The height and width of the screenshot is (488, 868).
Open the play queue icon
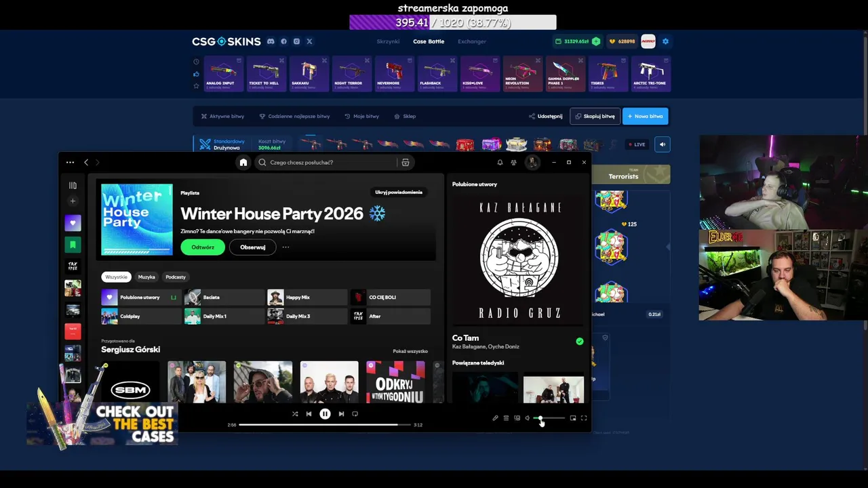coord(506,418)
